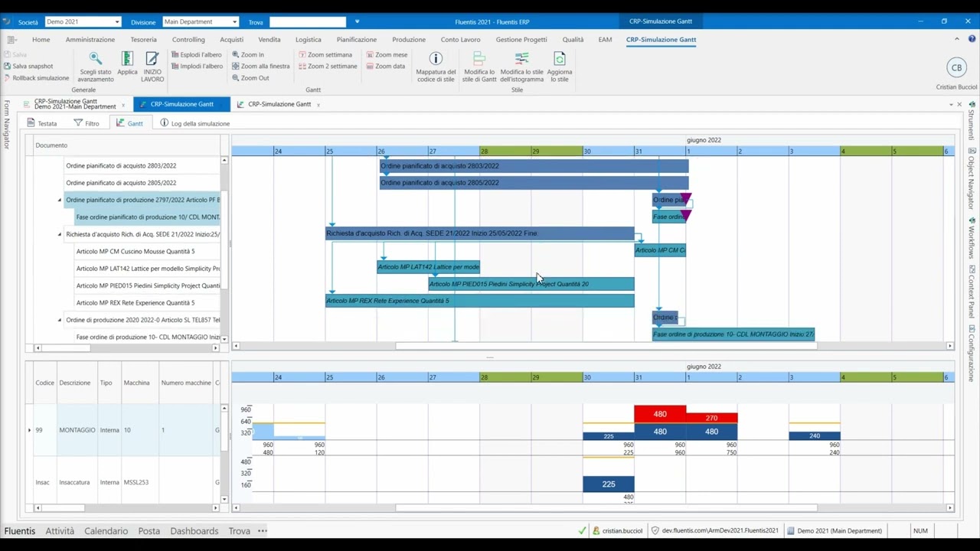
Task: Select Zoom mese view
Action: 387,55
